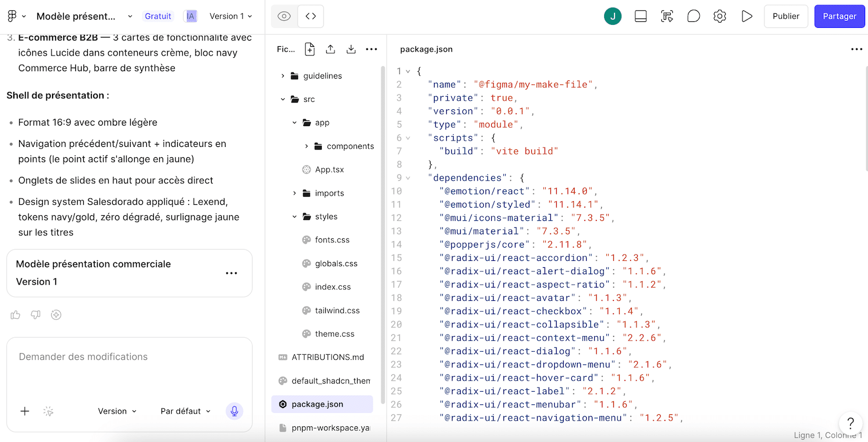This screenshot has height=442, width=868.
Task: Open Version 1 card options menu
Action: click(231, 273)
